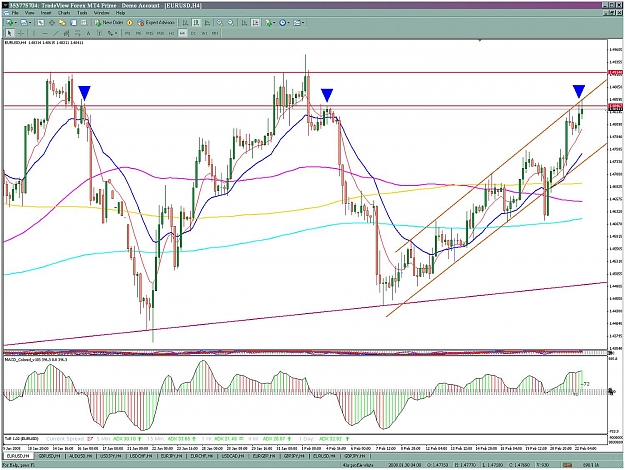Open the Tools menu
The height and width of the screenshot is (470, 625).
82,13
